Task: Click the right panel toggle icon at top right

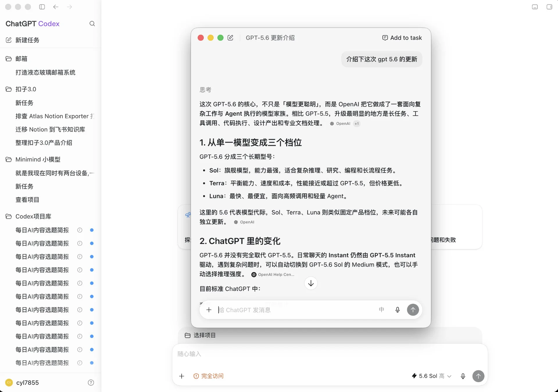Action: (549, 7)
